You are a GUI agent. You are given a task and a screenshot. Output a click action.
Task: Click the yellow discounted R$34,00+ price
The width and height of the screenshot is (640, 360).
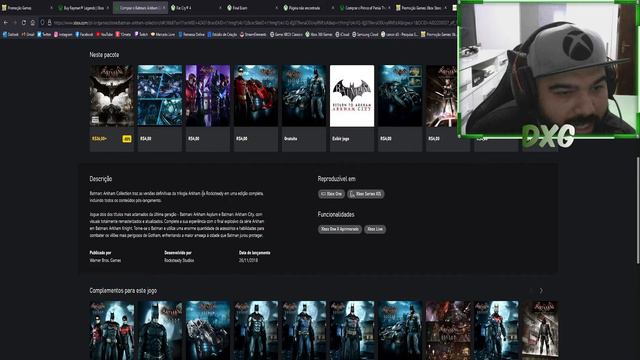pos(100,139)
